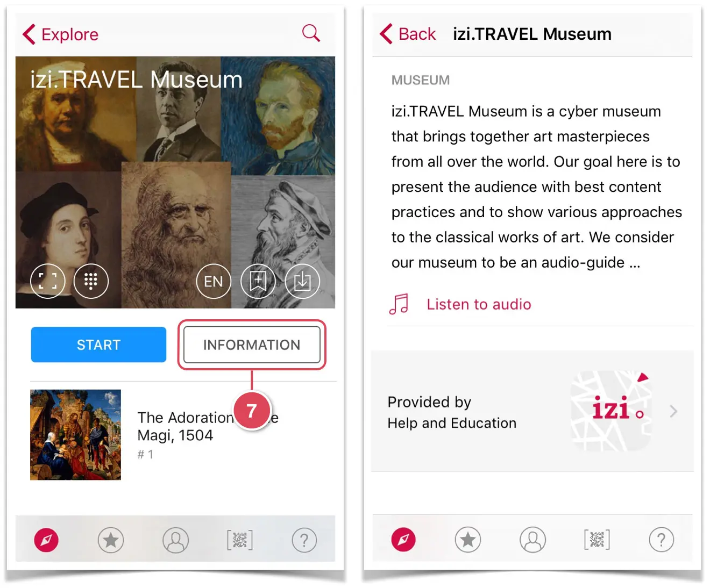This screenshot has width=710, height=588.
Task: Change language with the EN button
Action: pyautogui.click(x=214, y=281)
